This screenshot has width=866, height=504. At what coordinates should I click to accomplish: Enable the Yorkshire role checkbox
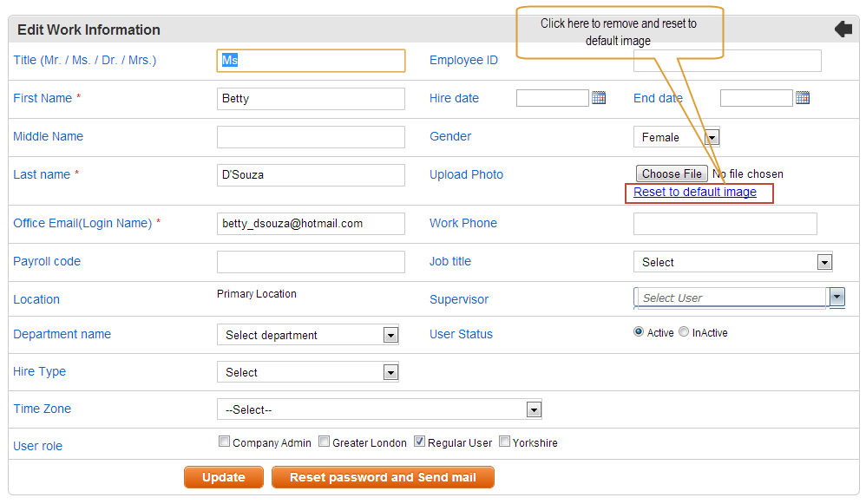[x=504, y=441]
